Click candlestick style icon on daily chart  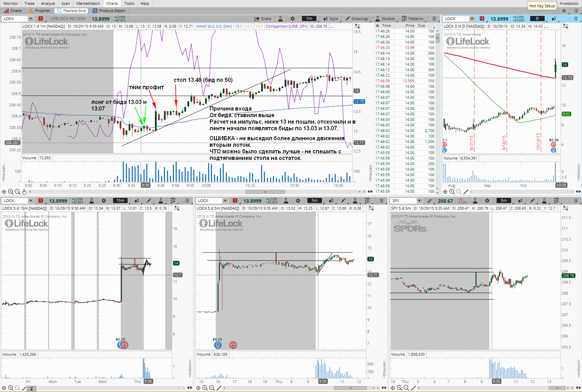[x=554, y=19]
